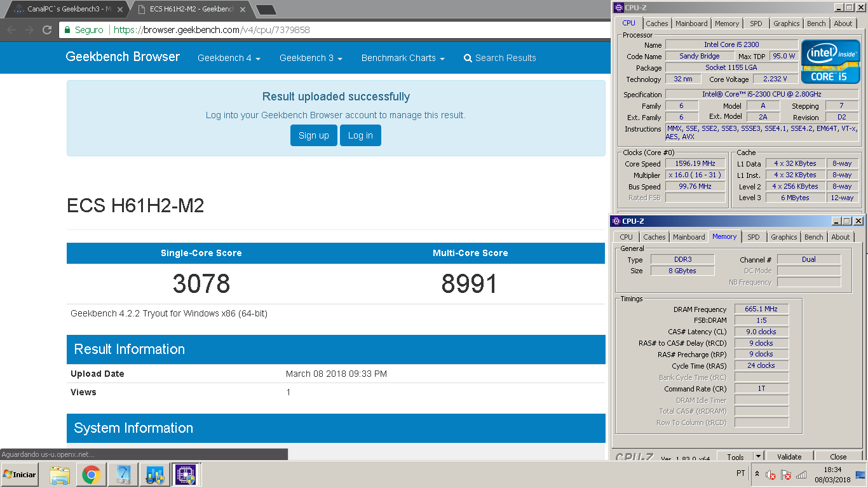Expand the Benchmark Charts dropdown
The image size is (868, 488).
[403, 58]
